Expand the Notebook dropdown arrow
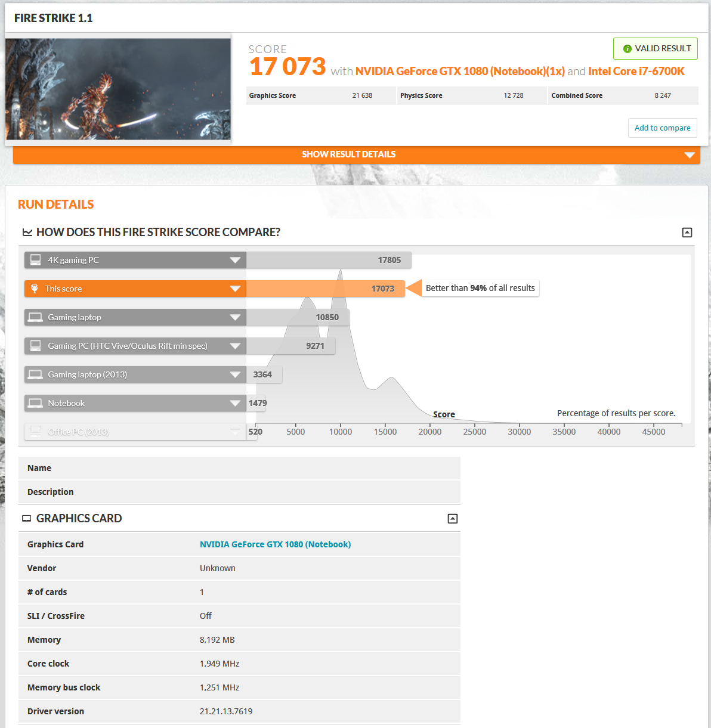This screenshot has height=728, width=711. click(235, 403)
